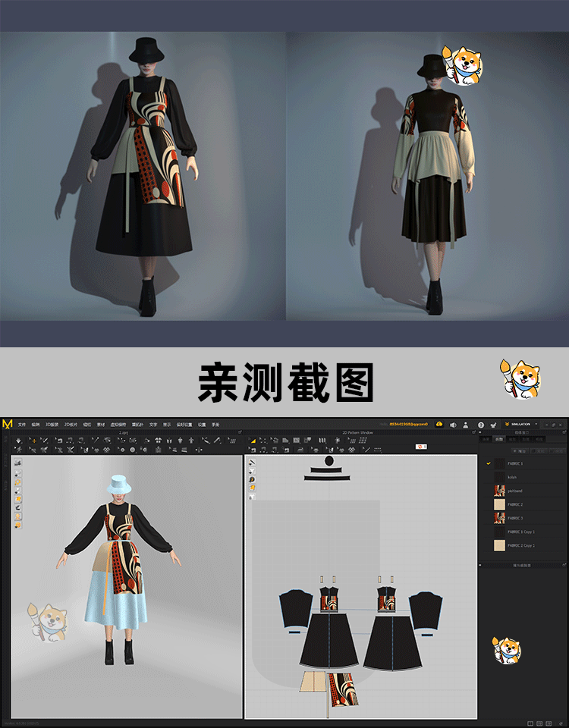Select the left sleeve pattern piece in 2D window
Screen dimensions: 569x728
click(x=295, y=608)
